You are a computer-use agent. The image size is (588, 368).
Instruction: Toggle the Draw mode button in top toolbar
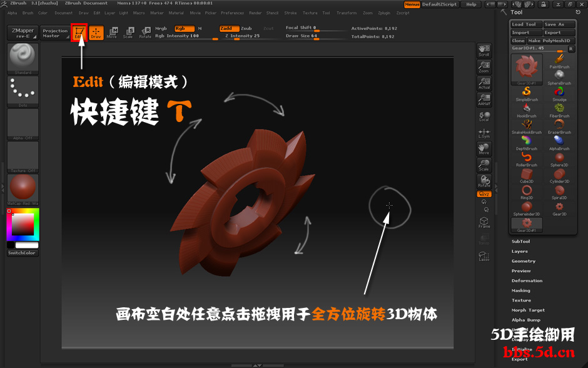tap(96, 33)
